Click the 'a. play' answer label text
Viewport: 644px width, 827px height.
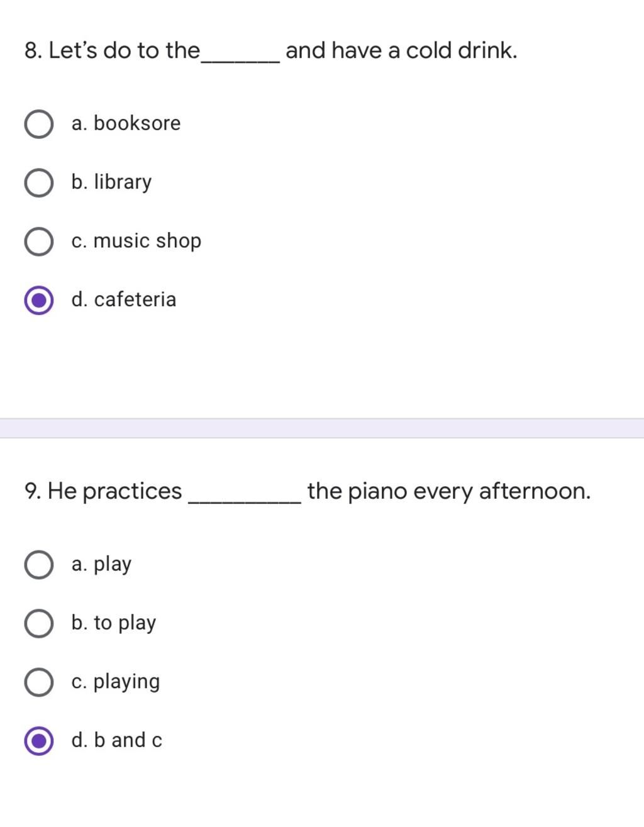point(101,564)
